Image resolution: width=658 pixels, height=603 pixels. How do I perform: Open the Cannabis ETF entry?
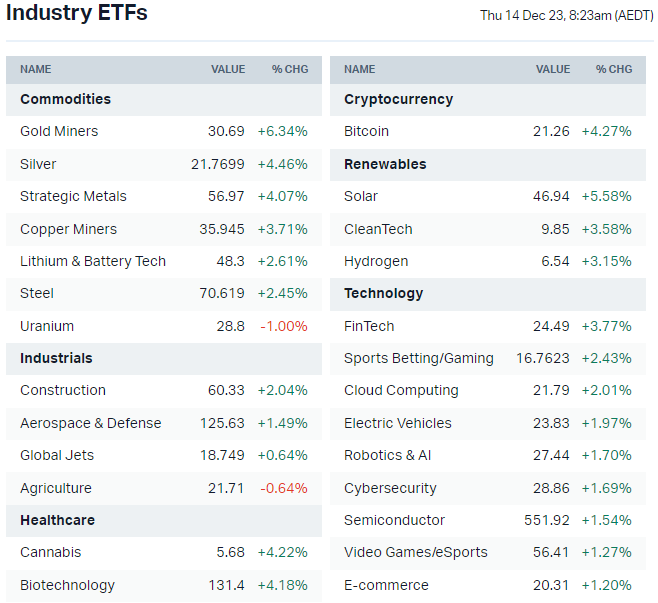(x=51, y=552)
